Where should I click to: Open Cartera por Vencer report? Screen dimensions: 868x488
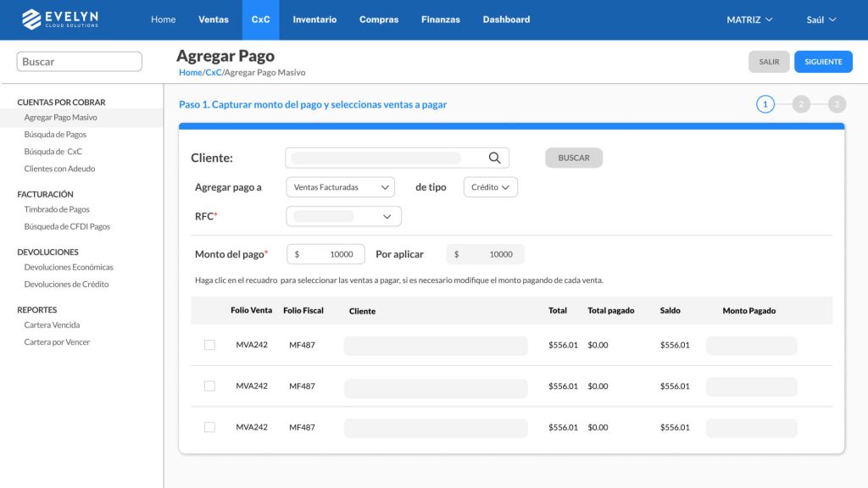coord(57,342)
